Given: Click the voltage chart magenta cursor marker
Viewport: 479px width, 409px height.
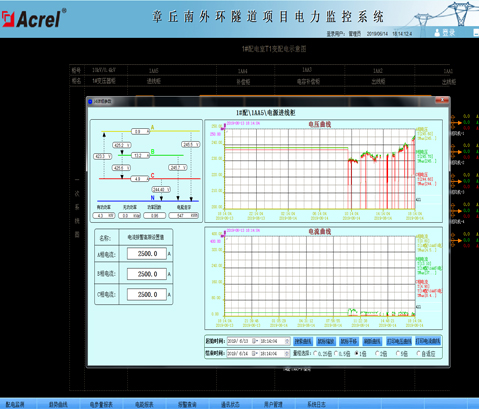Looking at the screenshot, I should pos(225,126).
